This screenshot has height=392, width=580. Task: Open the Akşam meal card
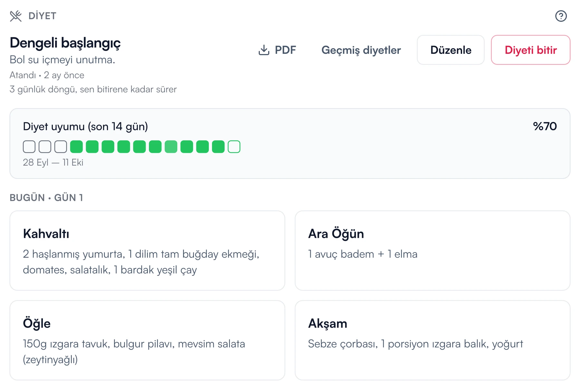click(x=432, y=340)
